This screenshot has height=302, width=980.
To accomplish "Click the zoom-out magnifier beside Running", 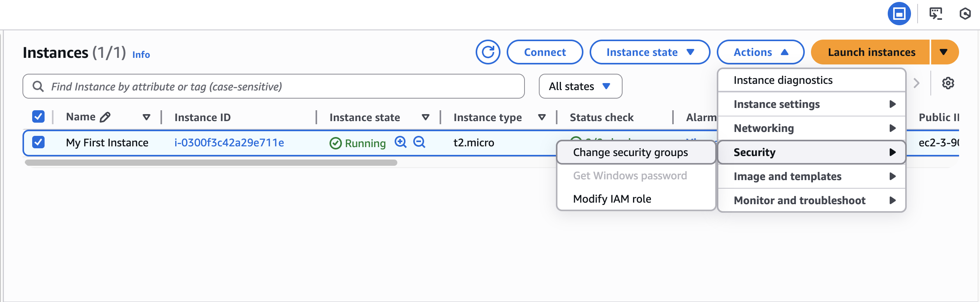I will (419, 142).
